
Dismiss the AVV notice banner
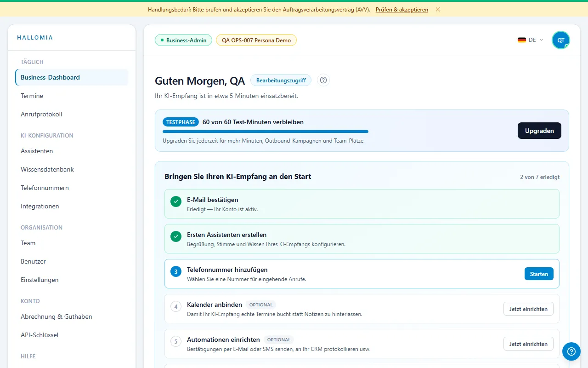pyautogui.click(x=438, y=10)
